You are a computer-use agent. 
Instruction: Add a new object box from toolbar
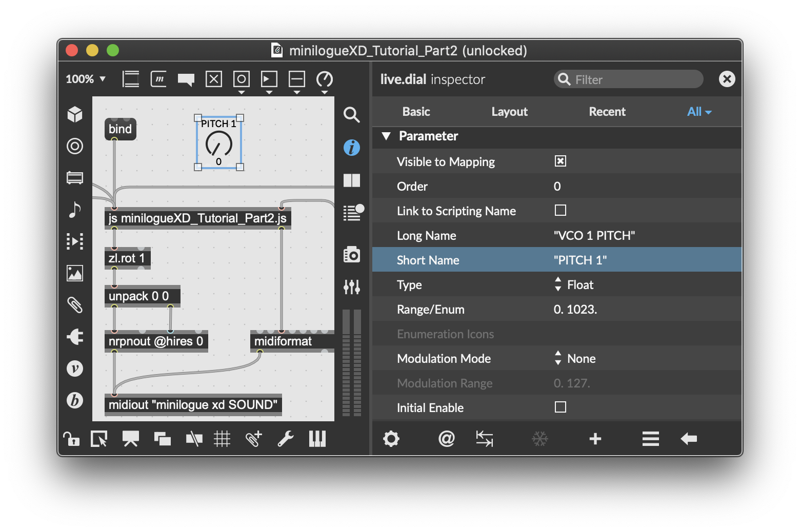[x=131, y=79]
